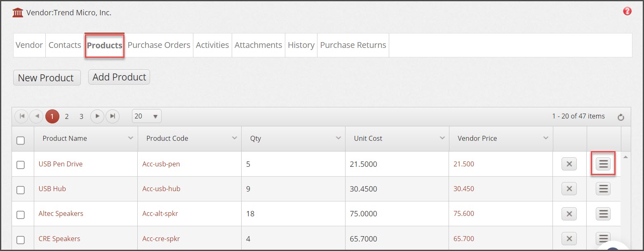The image size is (644, 251).
Task: Click the refresh icon beside item count
Action: (621, 117)
